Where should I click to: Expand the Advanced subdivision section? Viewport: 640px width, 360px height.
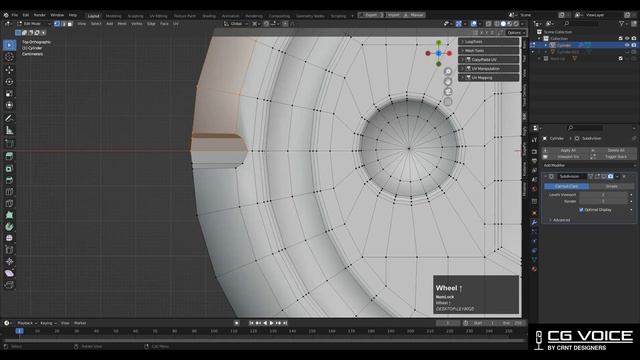click(x=560, y=220)
